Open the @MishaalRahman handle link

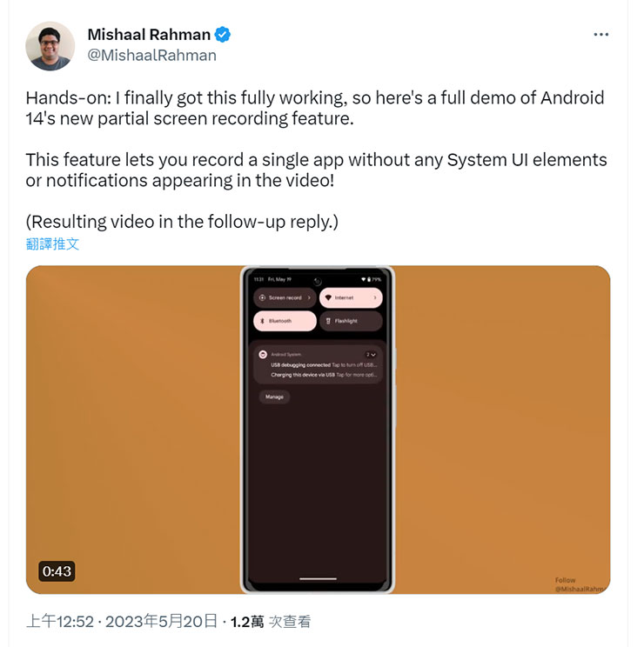(152, 56)
